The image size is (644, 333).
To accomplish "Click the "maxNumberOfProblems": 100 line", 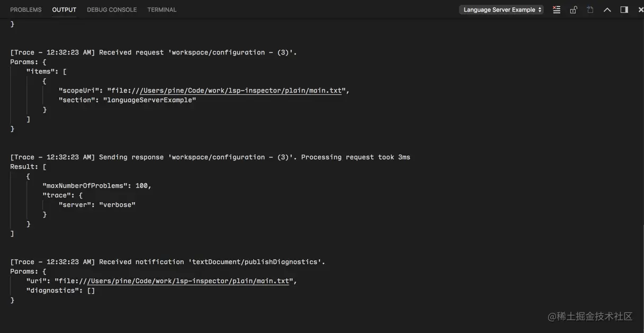I will click(97, 186).
